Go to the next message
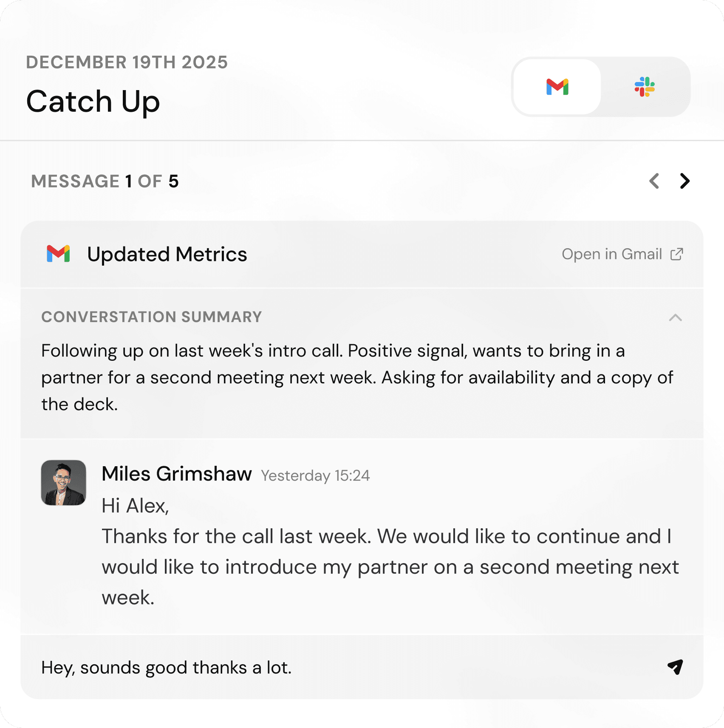Image resolution: width=724 pixels, height=728 pixels. 684,181
